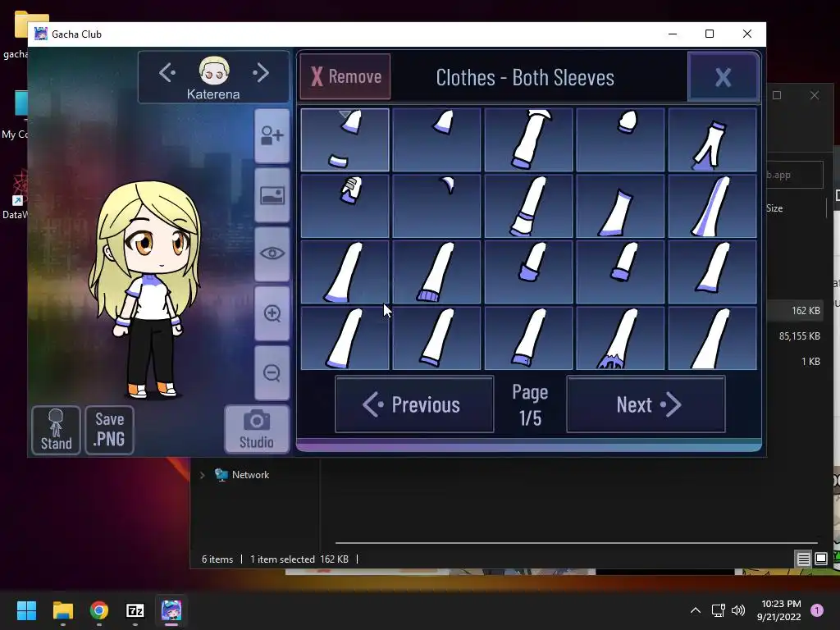Select the elbow sleeve with narrow purple cuff
The image size is (840, 630).
pyautogui.click(x=620, y=272)
